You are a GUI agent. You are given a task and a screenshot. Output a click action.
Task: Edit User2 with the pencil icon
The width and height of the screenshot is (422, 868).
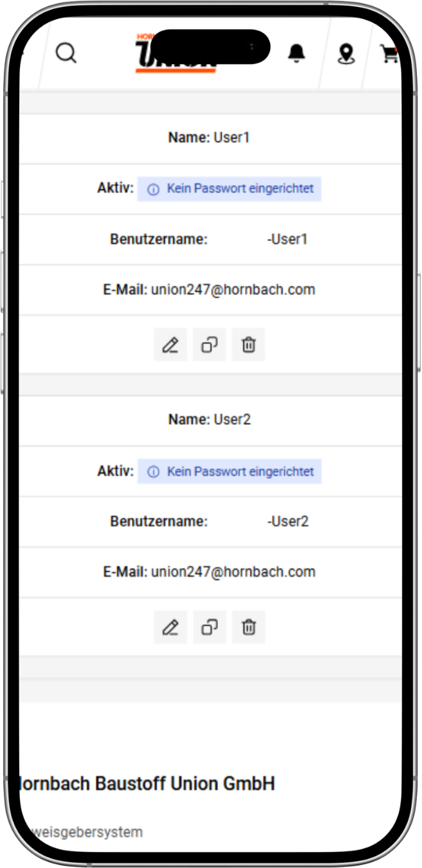170,627
